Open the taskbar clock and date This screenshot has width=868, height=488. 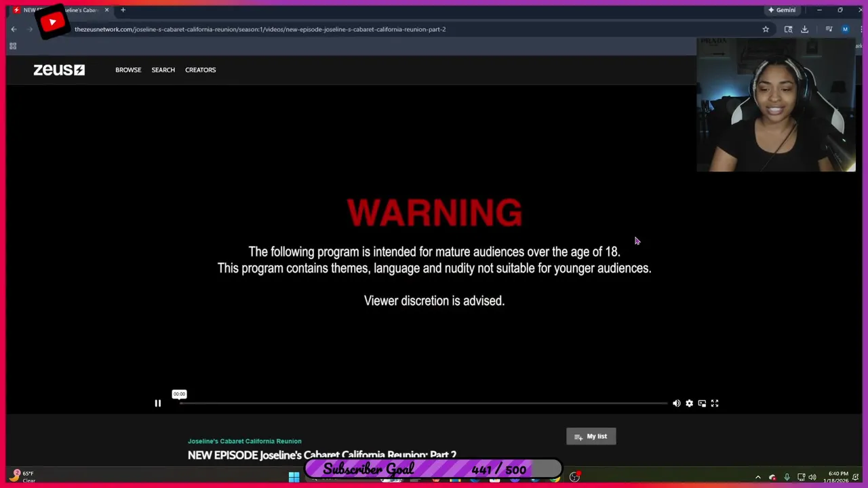pos(835,477)
